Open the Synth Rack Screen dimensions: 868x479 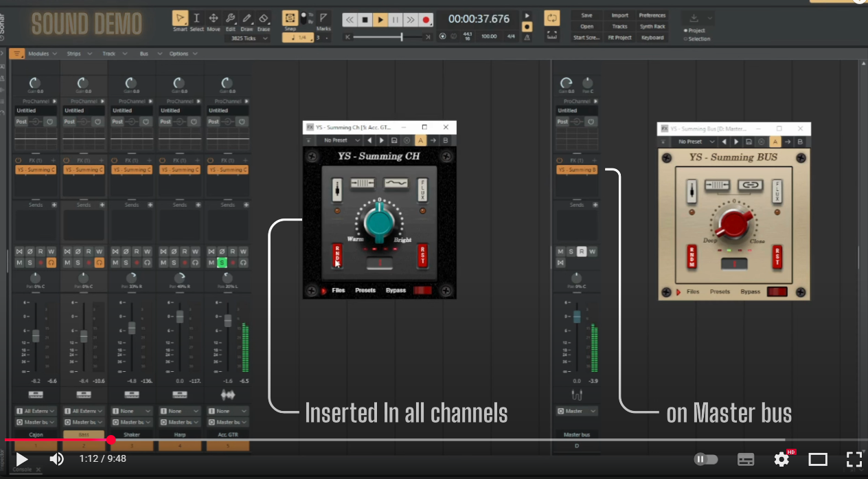652,26
